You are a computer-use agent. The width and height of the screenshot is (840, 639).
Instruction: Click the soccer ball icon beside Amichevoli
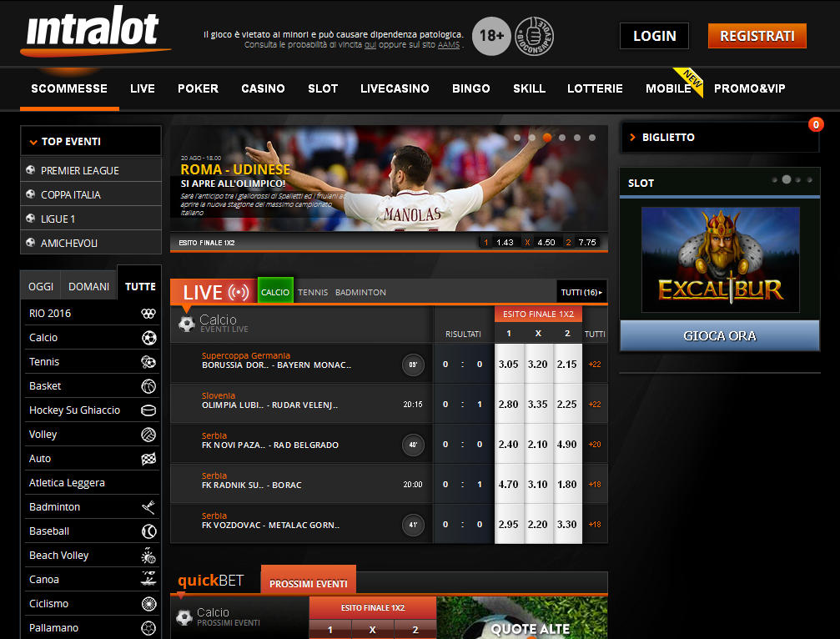pyautogui.click(x=31, y=242)
